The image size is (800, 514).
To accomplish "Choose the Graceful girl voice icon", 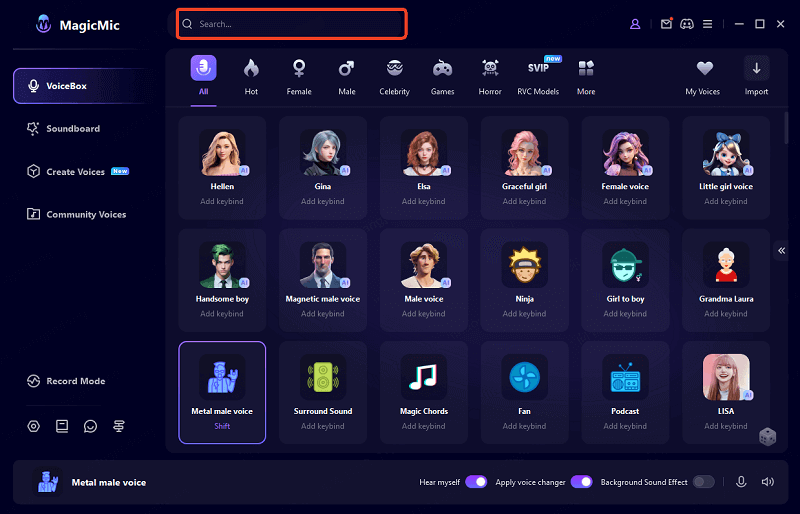I will (x=524, y=153).
